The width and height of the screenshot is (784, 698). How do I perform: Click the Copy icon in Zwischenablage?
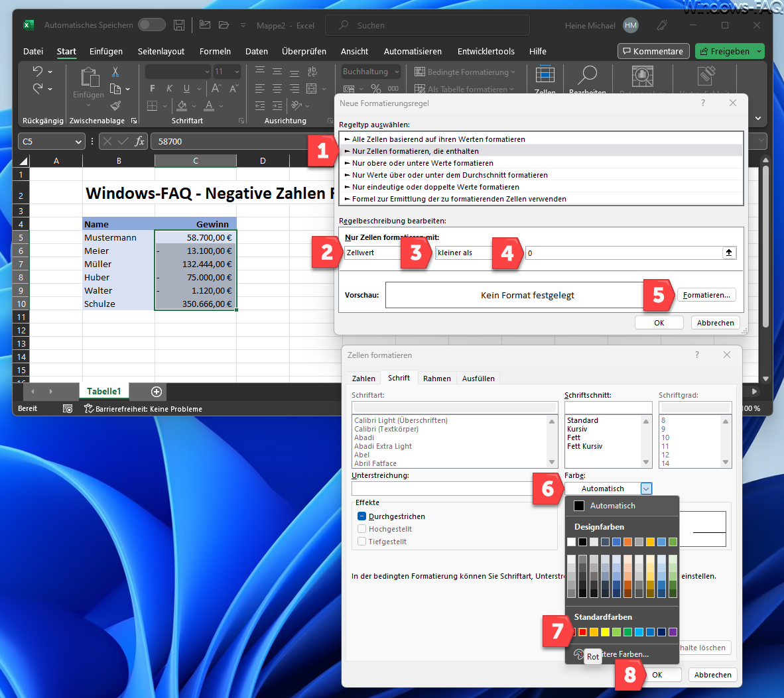[115, 89]
